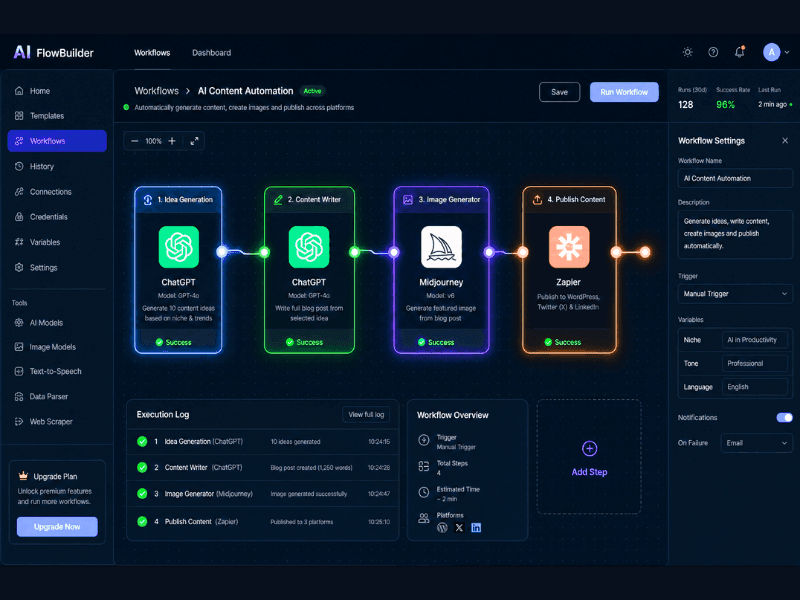
Task: Click the Active status badge
Action: (312, 91)
